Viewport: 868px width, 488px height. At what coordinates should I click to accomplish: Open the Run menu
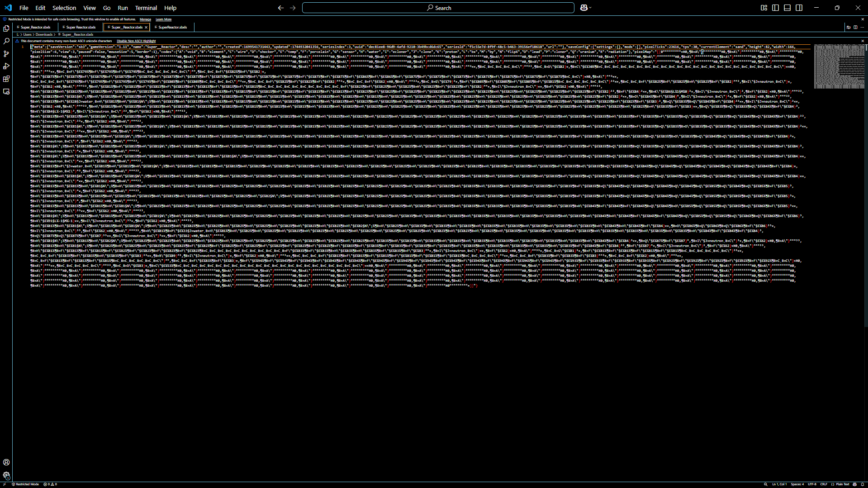[x=123, y=8]
